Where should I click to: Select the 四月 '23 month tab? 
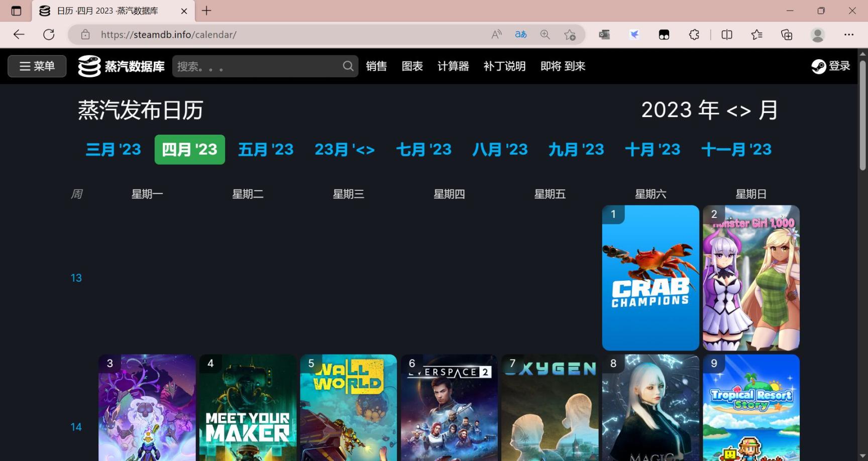[x=189, y=150]
